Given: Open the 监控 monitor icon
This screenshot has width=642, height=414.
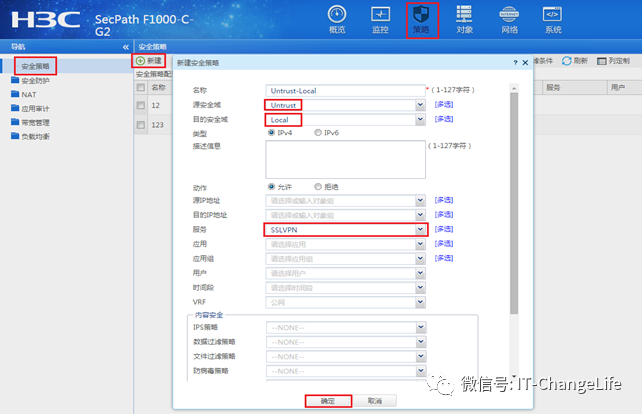Looking at the screenshot, I should (x=380, y=19).
